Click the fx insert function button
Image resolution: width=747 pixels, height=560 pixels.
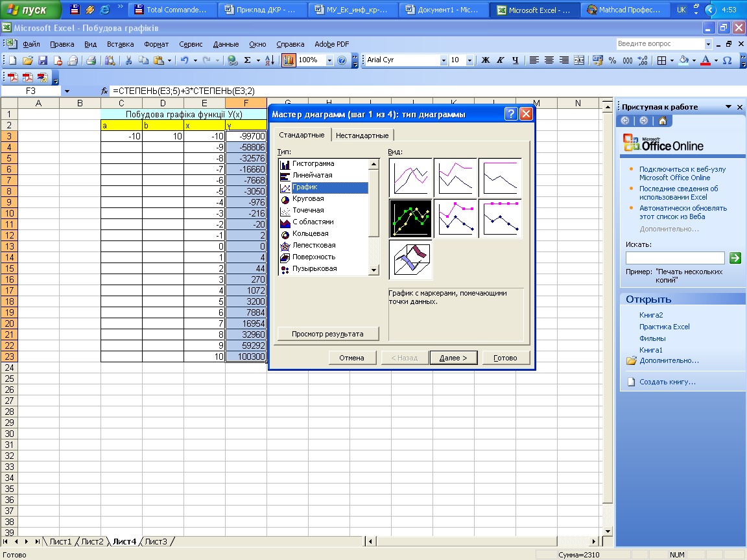(104, 91)
